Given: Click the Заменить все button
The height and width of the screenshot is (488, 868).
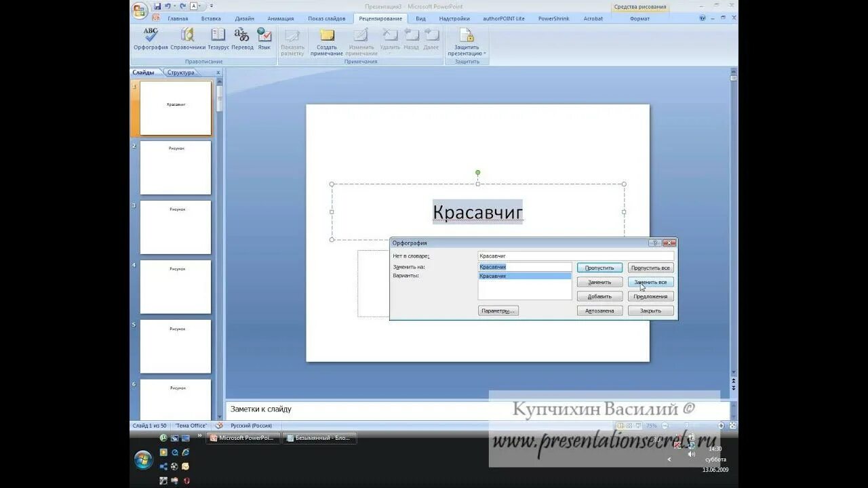Looking at the screenshot, I should 651,282.
